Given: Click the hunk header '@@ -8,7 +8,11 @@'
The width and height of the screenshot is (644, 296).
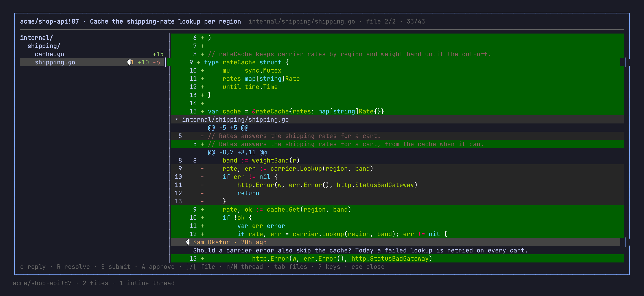Looking at the screenshot, I should pyautogui.click(x=237, y=152).
